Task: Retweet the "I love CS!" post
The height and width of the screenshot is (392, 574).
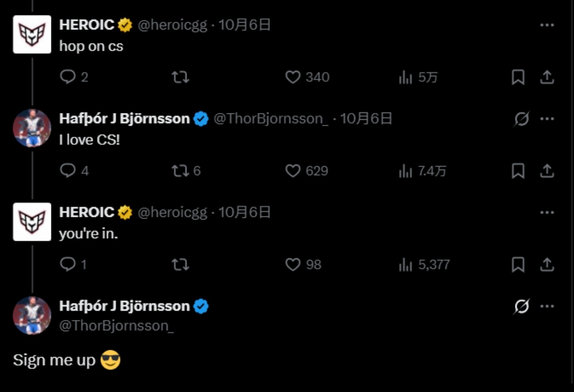Action: click(181, 171)
